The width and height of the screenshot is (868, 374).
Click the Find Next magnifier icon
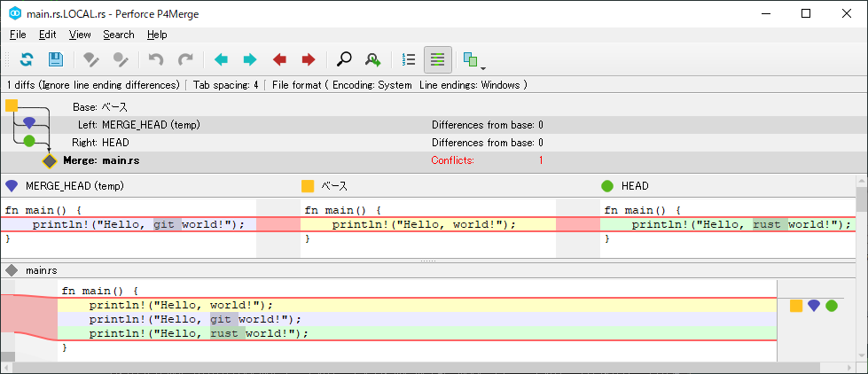pos(373,59)
